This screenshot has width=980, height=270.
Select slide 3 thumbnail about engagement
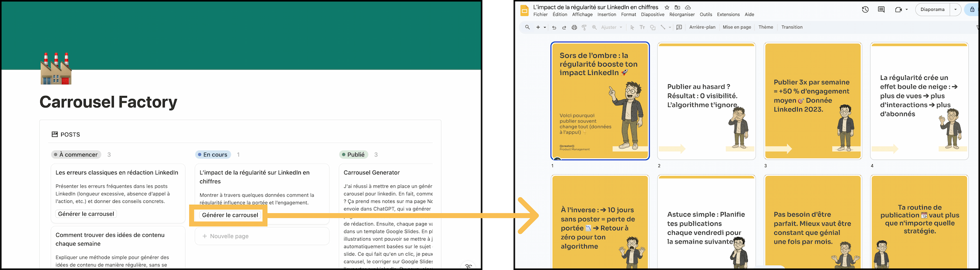tap(813, 101)
